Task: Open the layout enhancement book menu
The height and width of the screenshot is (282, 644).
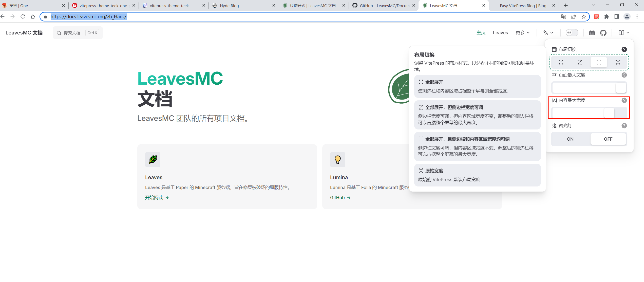Action: 624,33
